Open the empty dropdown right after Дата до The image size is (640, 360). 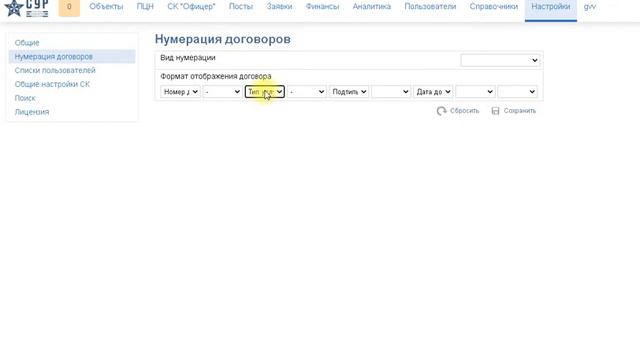pyautogui.click(x=476, y=92)
